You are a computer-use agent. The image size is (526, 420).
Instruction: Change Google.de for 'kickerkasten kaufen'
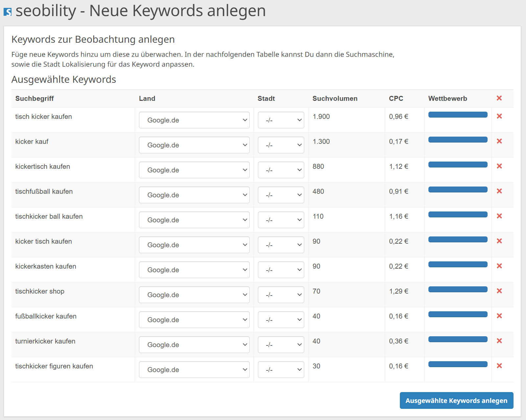(194, 270)
